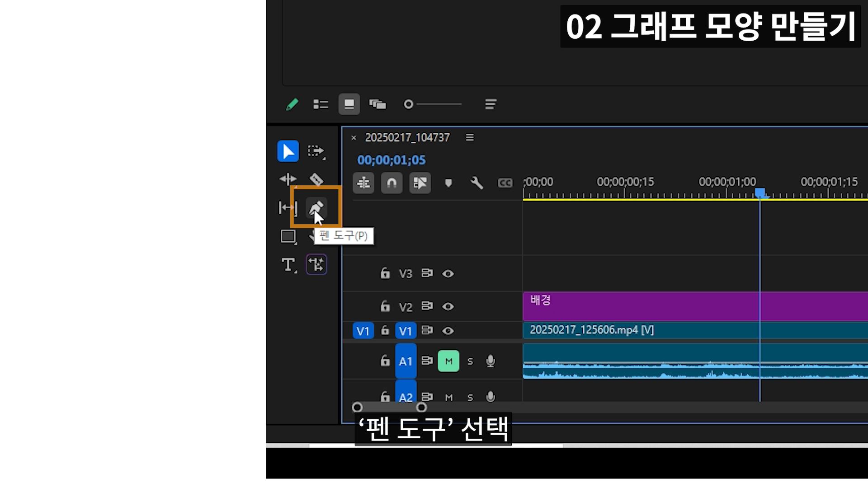This screenshot has width=868, height=488.
Task: Hide the V2 track output
Action: [x=448, y=306]
